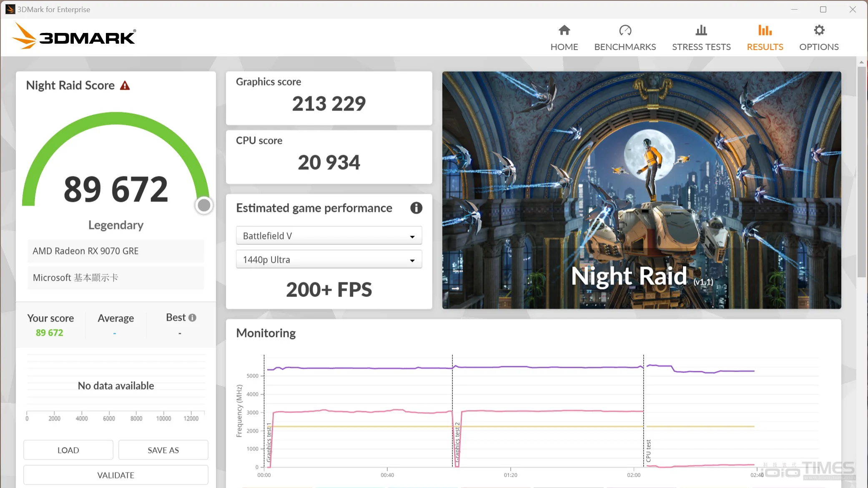
Task: Click the 89 672 main score
Action: pos(116,189)
